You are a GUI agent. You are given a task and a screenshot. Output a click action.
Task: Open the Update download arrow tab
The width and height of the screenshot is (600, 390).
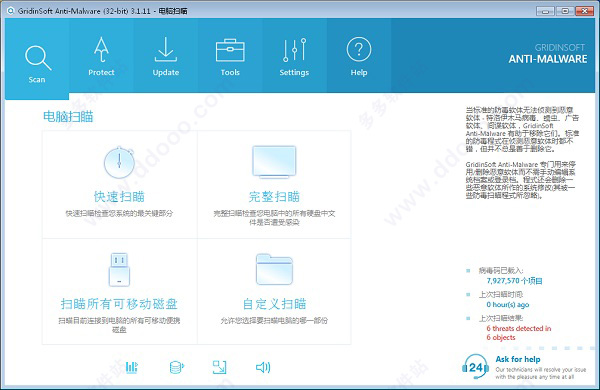(166, 55)
